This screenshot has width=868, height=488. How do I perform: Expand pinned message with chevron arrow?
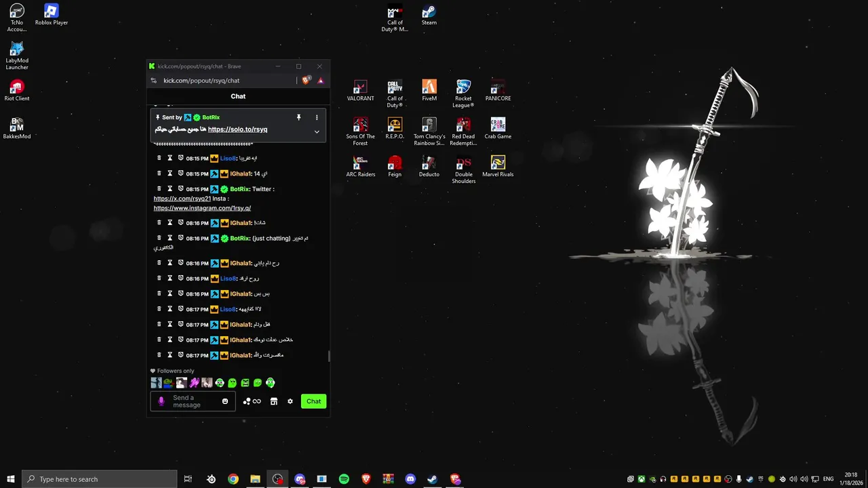point(317,131)
